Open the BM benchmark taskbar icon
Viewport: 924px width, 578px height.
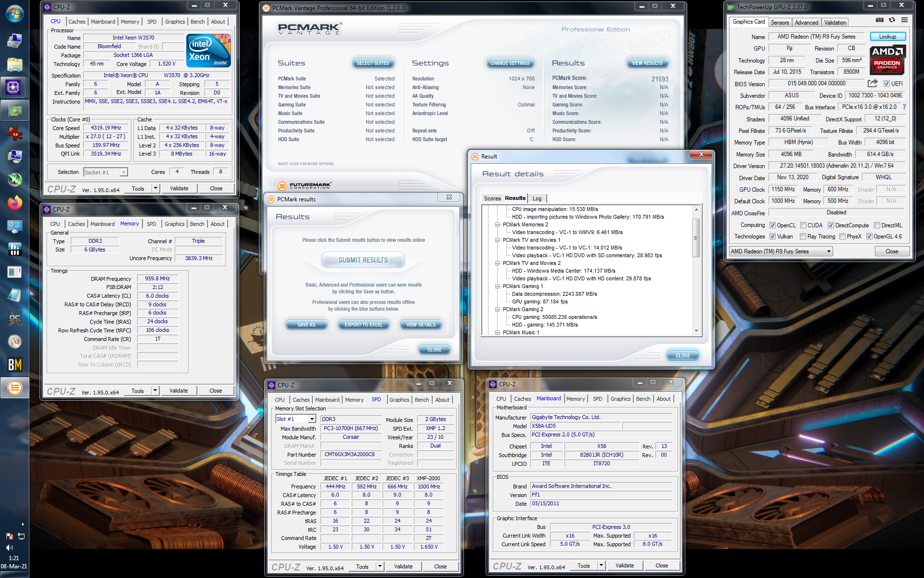[14, 365]
